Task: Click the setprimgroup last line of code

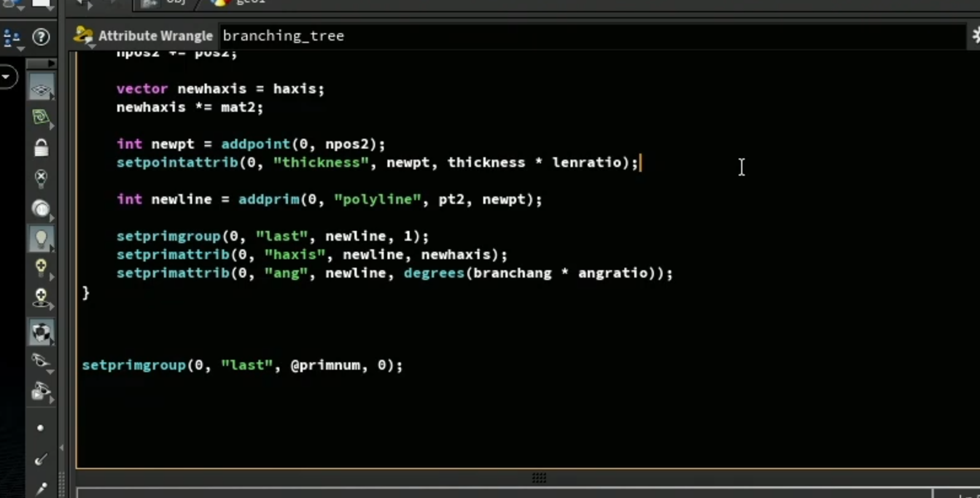Action: (242, 365)
